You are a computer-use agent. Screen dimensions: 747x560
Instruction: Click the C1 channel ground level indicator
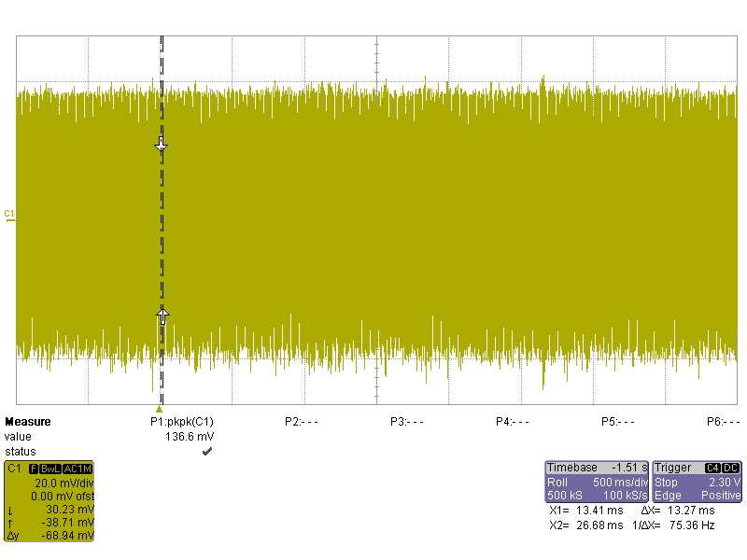9,216
